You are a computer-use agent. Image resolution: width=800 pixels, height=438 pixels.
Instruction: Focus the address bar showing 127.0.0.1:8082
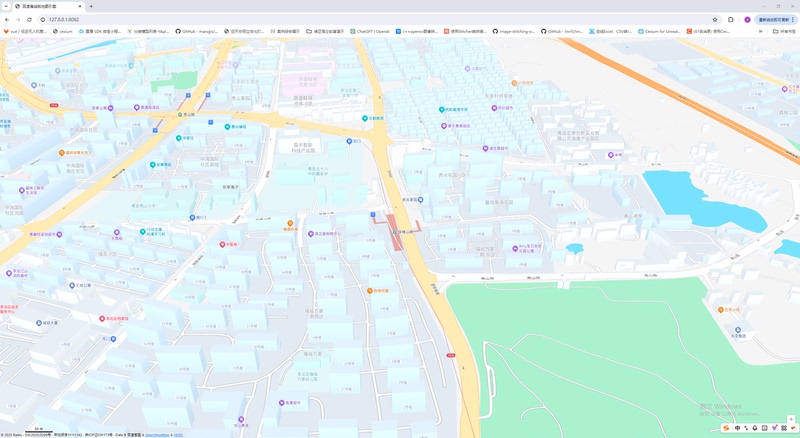coord(378,19)
